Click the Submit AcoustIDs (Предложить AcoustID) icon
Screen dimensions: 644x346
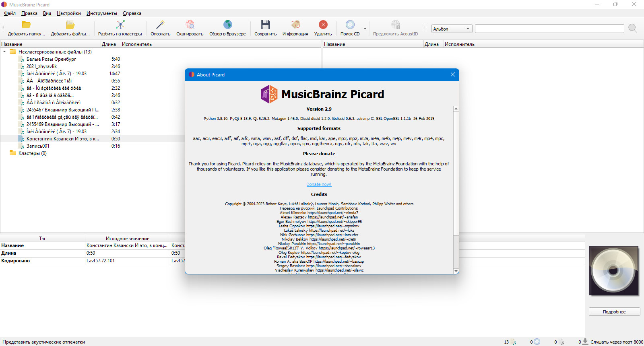pyautogui.click(x=396, y=25)
